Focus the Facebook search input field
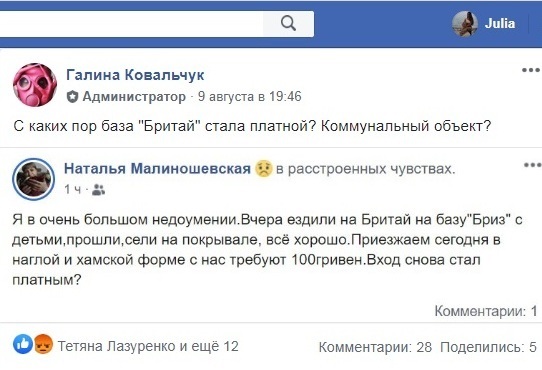This screenshot has width=542, height=370. pos(131,24)
